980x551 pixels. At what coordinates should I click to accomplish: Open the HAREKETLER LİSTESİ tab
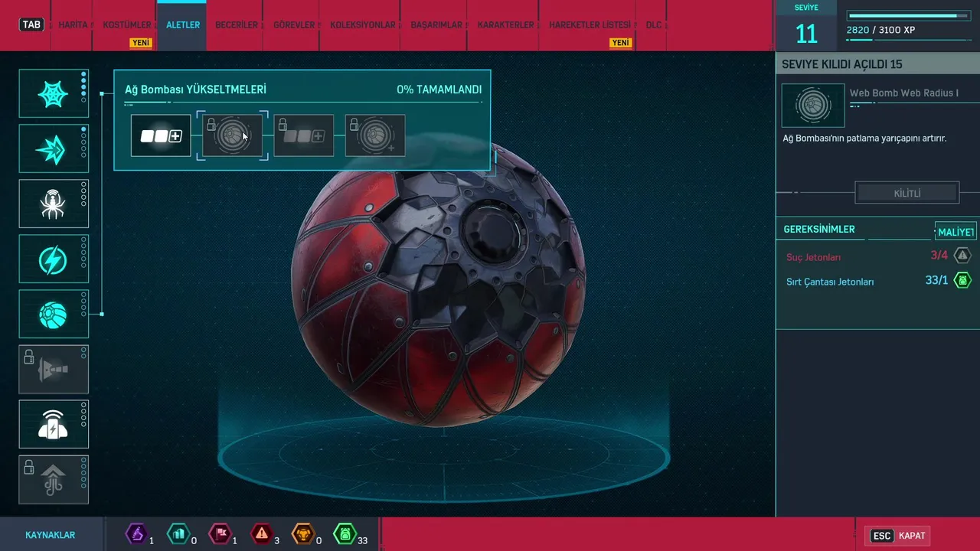pos(590,25)
